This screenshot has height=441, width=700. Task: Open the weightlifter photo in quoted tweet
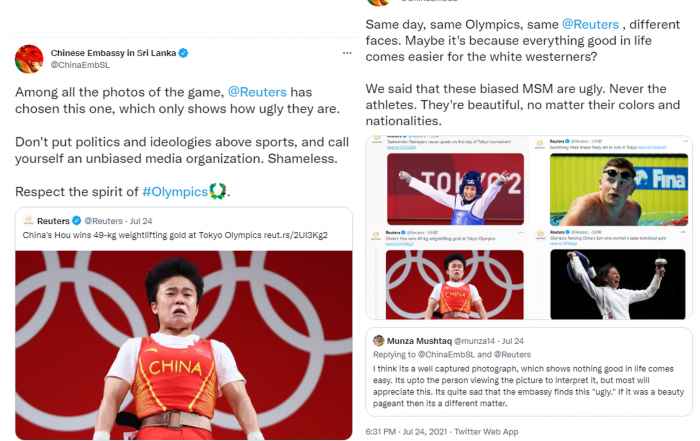183,345
